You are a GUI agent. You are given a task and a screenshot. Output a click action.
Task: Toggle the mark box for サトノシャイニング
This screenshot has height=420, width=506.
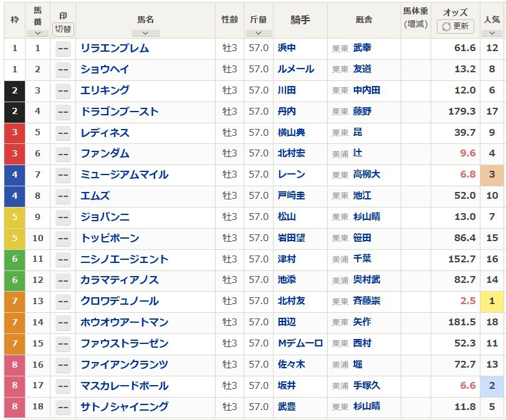pyautogui.click(x=63, y=407)
